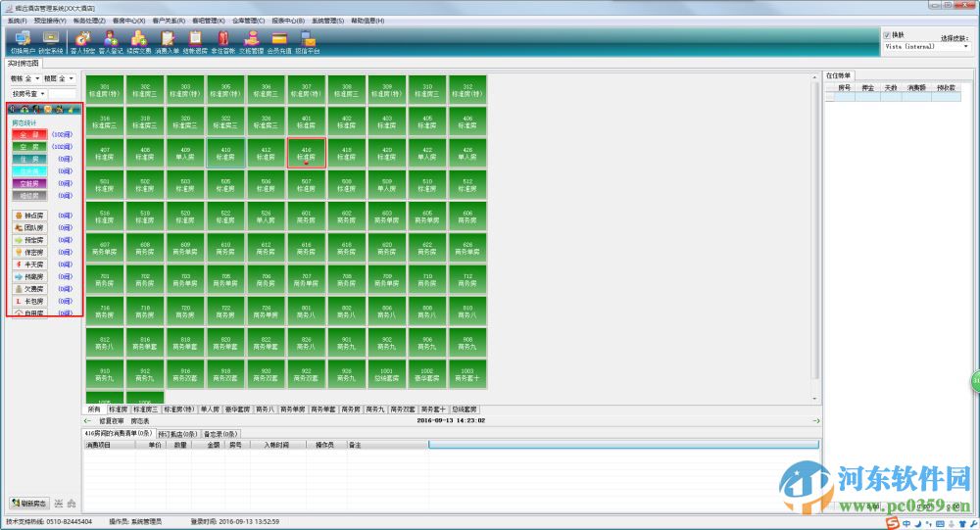Click the room search input field
This screenshot has height=530, width=980.
click(x=63, y=94)
